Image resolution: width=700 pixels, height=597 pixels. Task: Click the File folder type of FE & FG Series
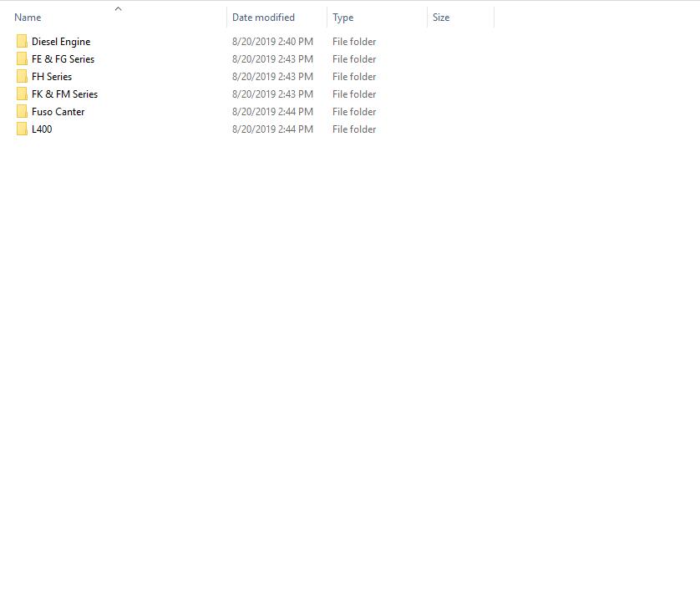click(354, 59)
